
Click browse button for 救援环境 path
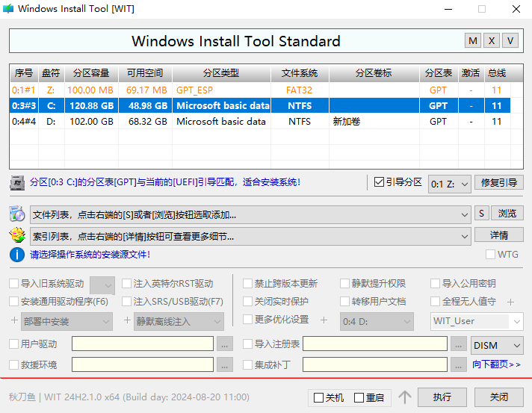point(224,365)
